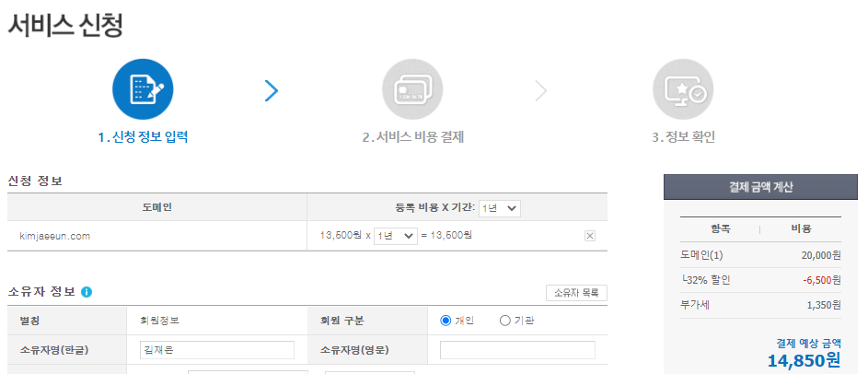Click the 2. 서비스 비용 결제 step label
The image size is (868, 374).
click(x=413, y=137)
